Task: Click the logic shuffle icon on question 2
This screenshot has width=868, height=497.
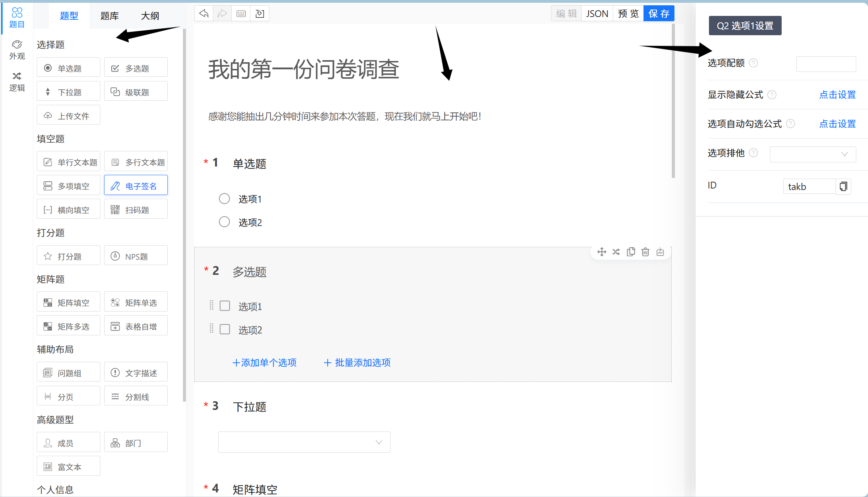Action: pyautogui.click(x=616, y=252)
